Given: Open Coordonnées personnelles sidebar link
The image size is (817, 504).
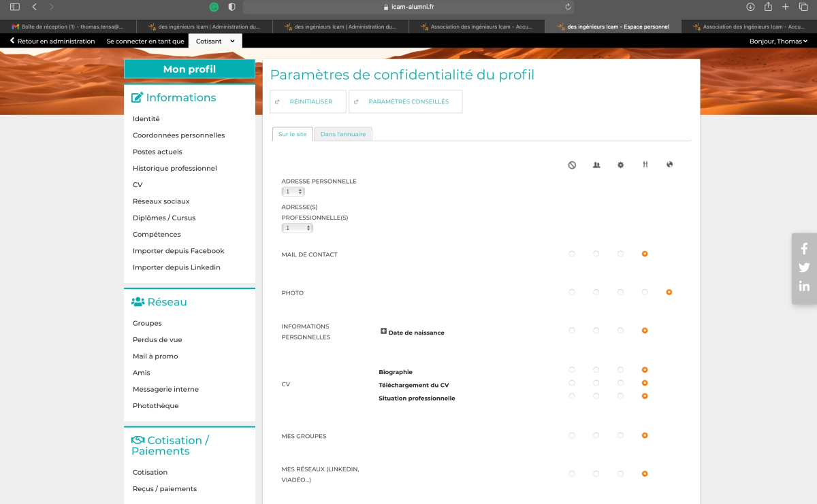Looking at the screenshot, I should (x=178, y=135).
